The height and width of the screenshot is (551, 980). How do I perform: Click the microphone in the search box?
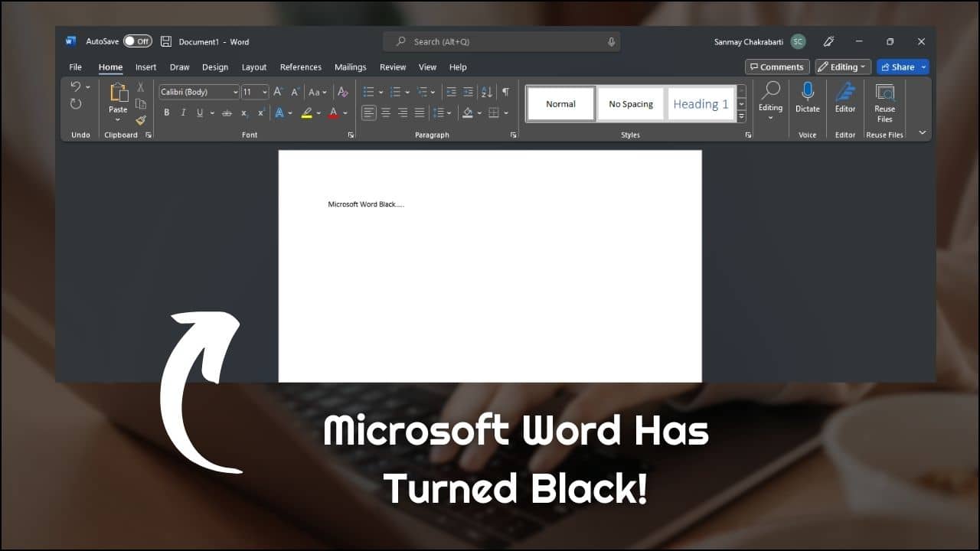pyautogui.click(x=611, y=41)
